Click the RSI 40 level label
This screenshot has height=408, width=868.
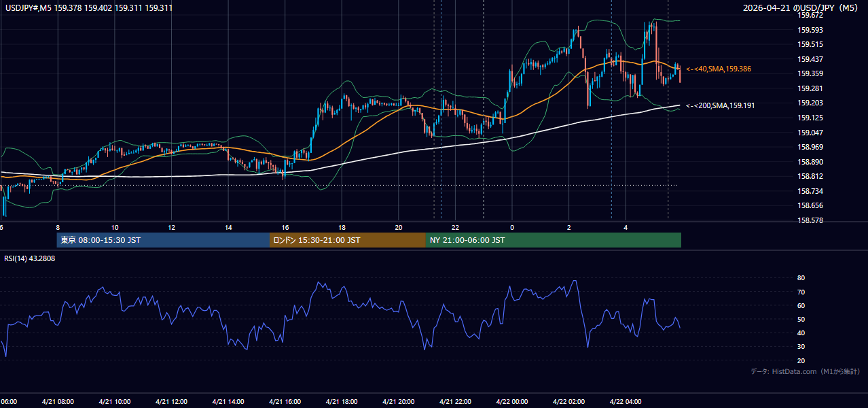[801, 333]
